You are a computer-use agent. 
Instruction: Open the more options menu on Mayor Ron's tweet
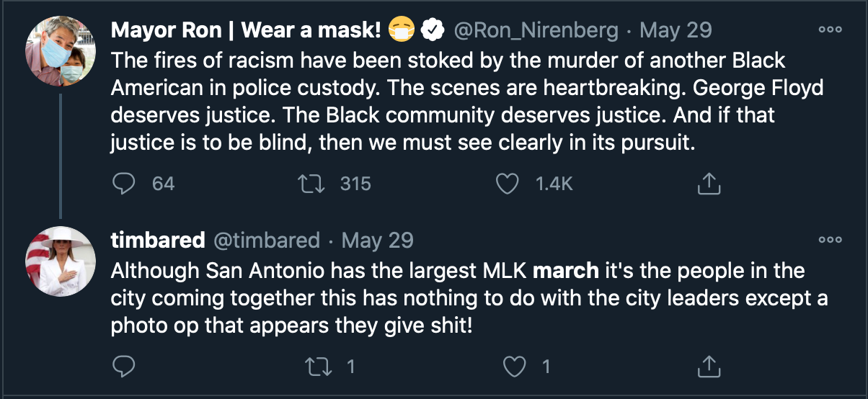click(x=830, y=30)
